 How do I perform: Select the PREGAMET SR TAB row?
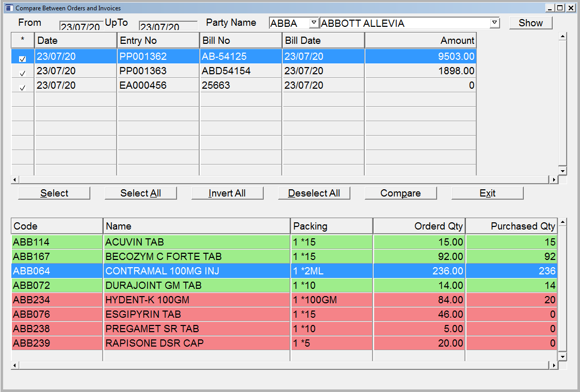click(x=284, y=329)
